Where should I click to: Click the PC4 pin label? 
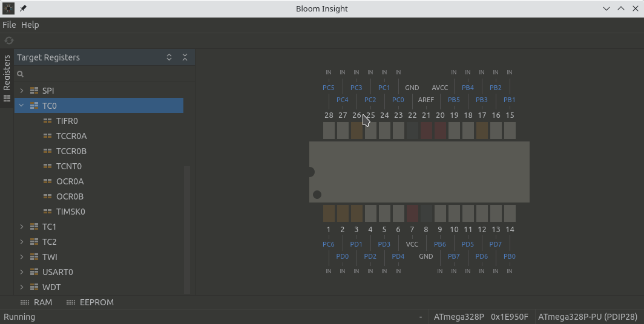tap(342, 100)
